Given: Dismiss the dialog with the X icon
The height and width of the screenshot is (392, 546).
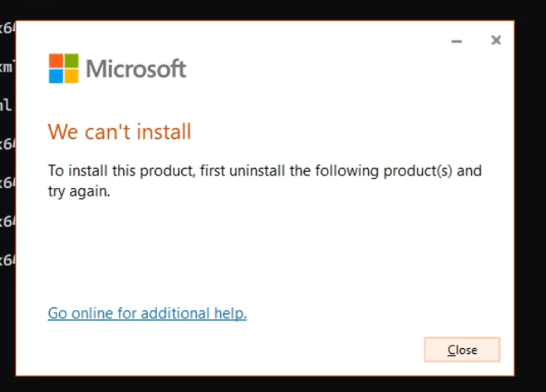Looking at the screenshot, I should tap(496, 40).
